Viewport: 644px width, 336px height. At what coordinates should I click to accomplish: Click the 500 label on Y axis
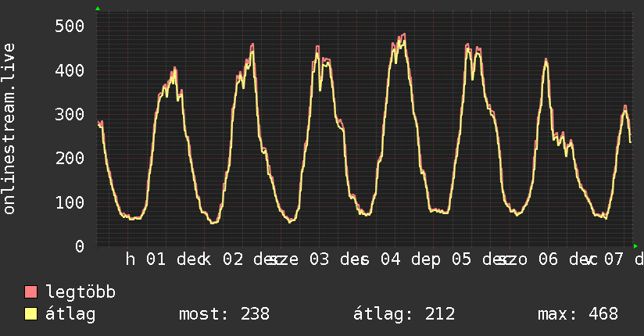[x=70, y=27]
